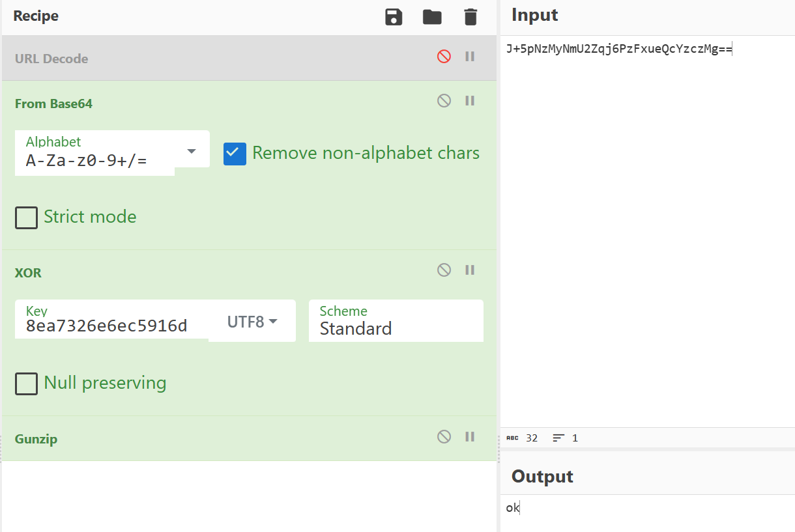Click inside the Input text area
795x532 pixels.
pyautogui.click(x=645, y=228)
